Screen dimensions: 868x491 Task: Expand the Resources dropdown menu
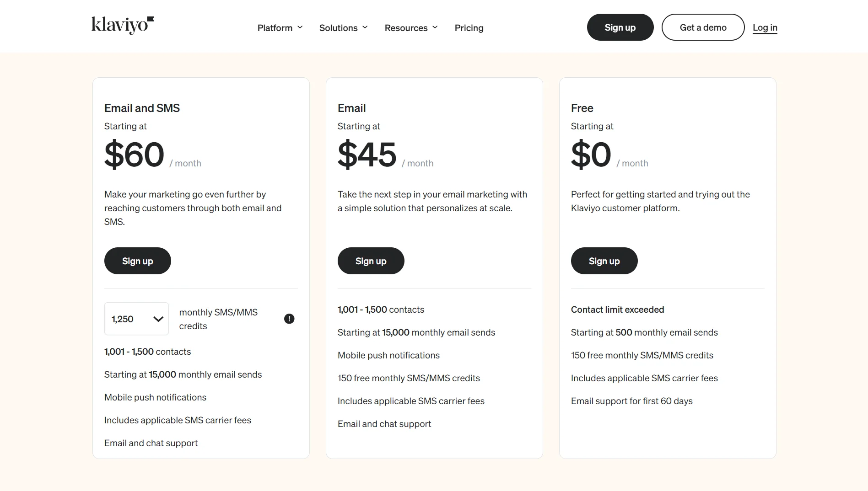tap(410, 27)
